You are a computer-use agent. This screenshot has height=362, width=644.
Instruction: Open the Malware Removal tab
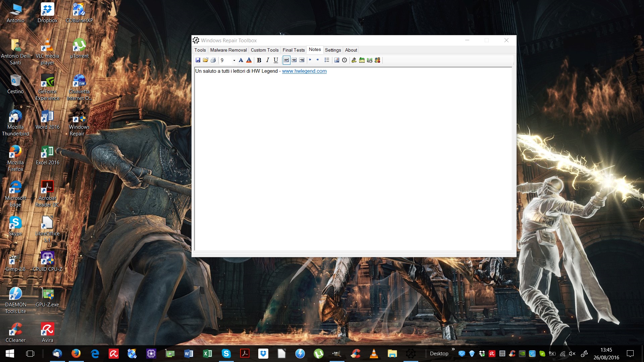tap(228, 50)
